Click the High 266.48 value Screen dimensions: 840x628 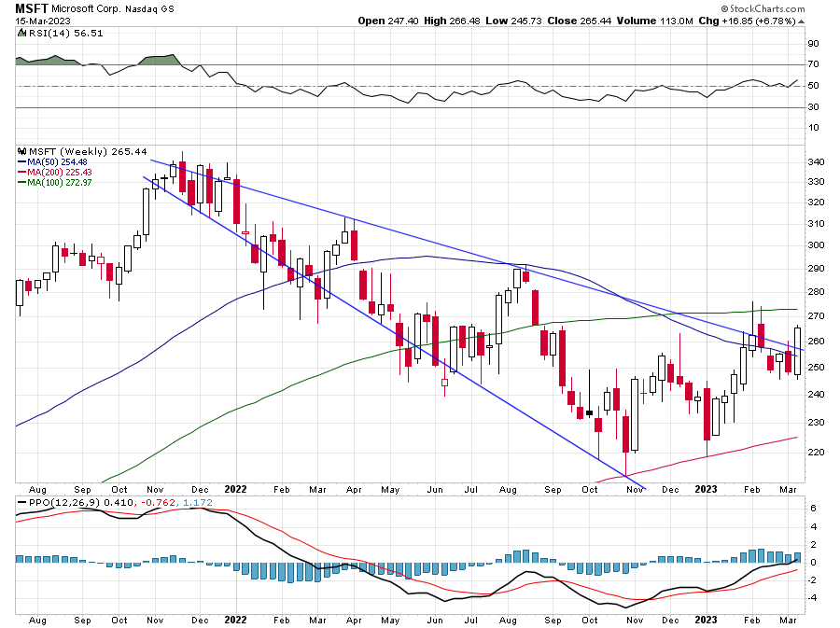click(x=452, y=21)
